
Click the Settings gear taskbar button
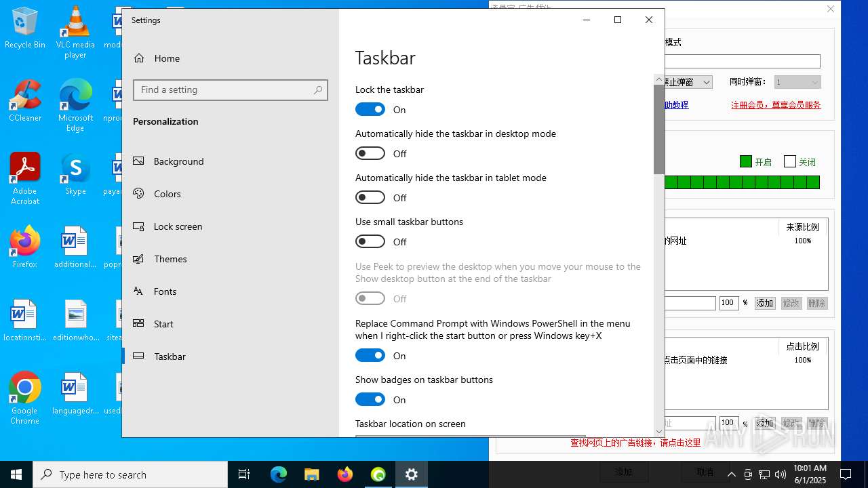click(412, 474)
